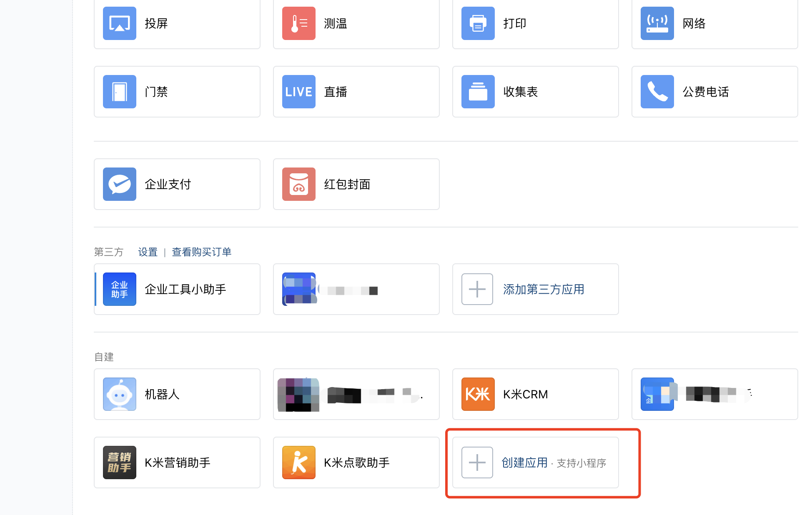Open the K米点歌助手 app tile
This screenshot has width=812, height=515.
point(356,462)
